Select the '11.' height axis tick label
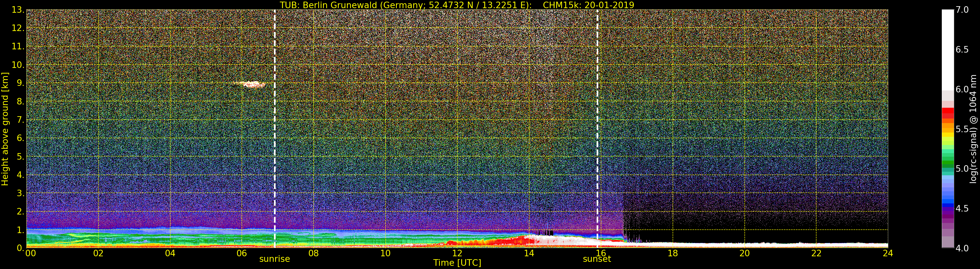The width and height of the screenshot is (980, 269). pos(18,46)
